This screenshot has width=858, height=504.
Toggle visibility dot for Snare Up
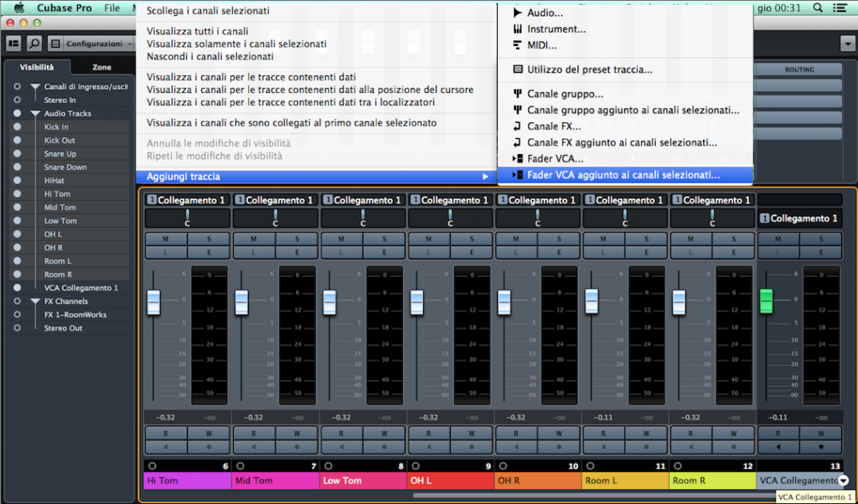(x=18, y=153)
